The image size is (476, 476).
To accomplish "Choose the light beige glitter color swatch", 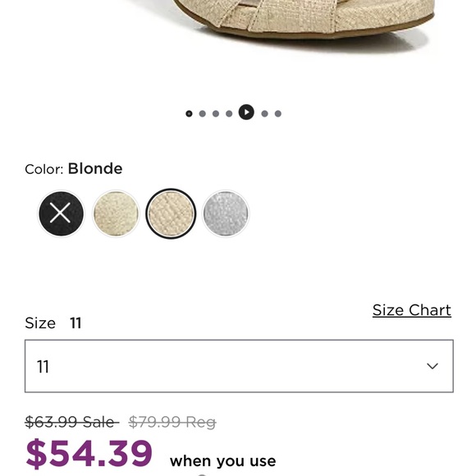I will (116, 213).
